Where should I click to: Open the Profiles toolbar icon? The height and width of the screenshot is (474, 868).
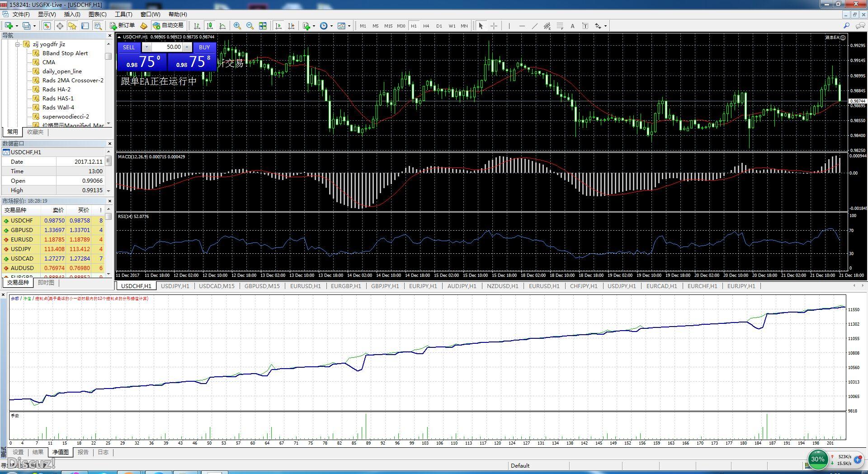pos(27,26)
